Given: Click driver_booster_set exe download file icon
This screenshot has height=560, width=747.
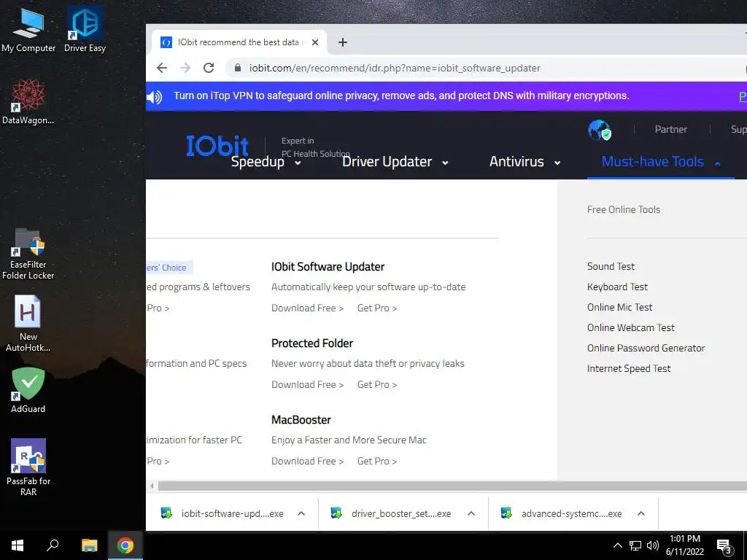Looking at the screenshot, I should 336,513.
